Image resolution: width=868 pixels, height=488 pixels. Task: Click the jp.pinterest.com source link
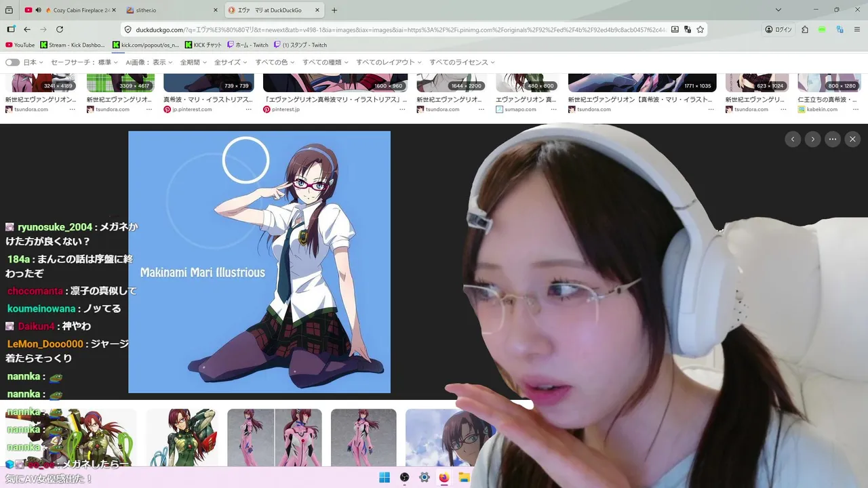(187, 109)
